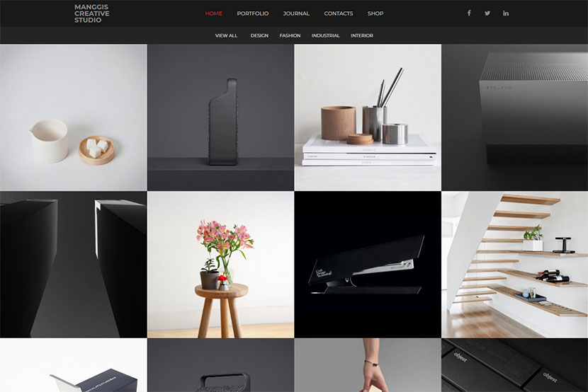The image size is (588, 392).
Task: Open the black bottle-shaped object thumbnail
Action: tap(220, 117)
